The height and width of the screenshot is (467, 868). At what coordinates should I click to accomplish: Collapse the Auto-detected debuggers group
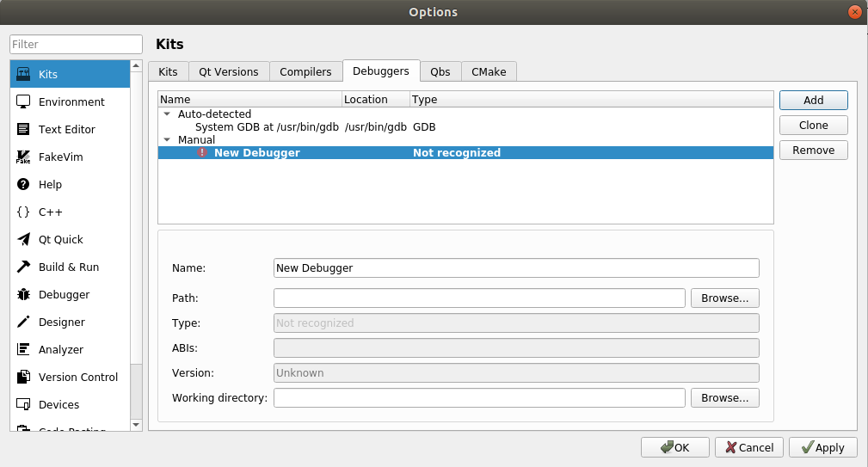click(167, 114)
